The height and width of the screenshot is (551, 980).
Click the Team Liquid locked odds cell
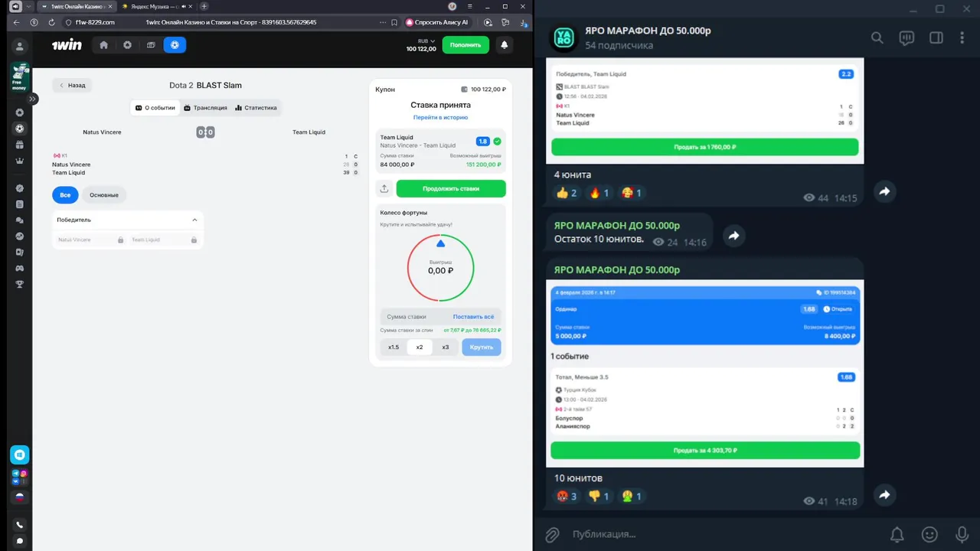pyautogui.click(x=163, y=240)
